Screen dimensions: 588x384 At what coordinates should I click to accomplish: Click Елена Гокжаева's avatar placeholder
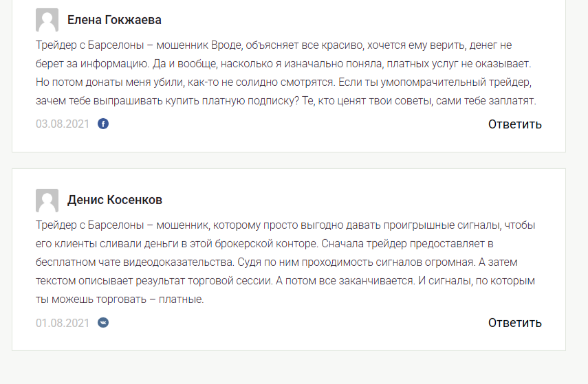47,20
